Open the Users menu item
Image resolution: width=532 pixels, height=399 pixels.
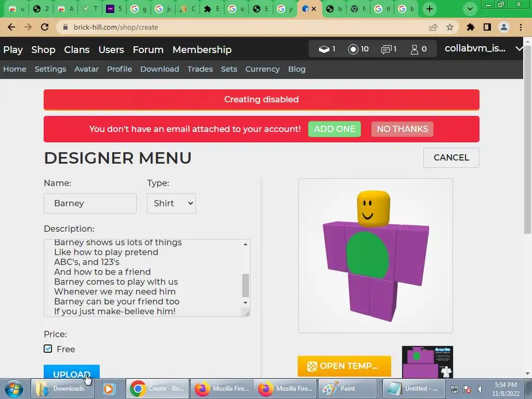coord(111,49)
